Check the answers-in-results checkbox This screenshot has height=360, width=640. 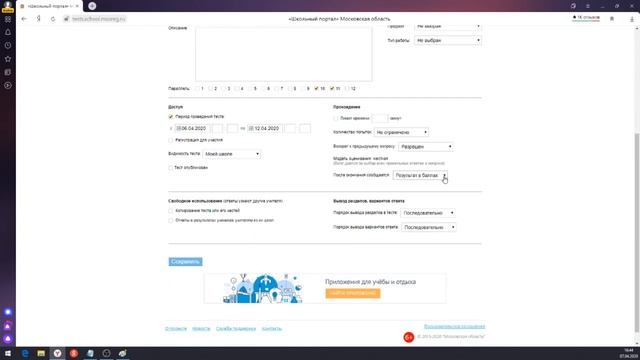[171, 220]
